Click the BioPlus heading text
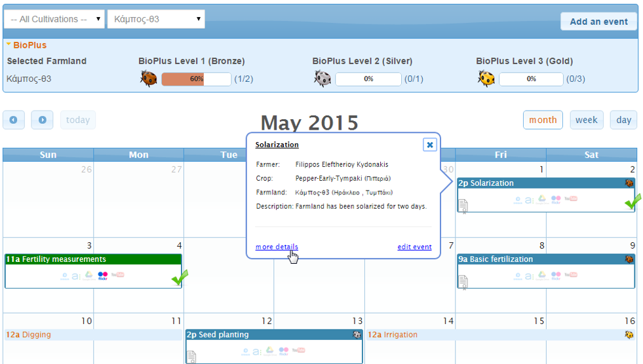This screenshot has height=364, width=643. (x=30, y=45)
